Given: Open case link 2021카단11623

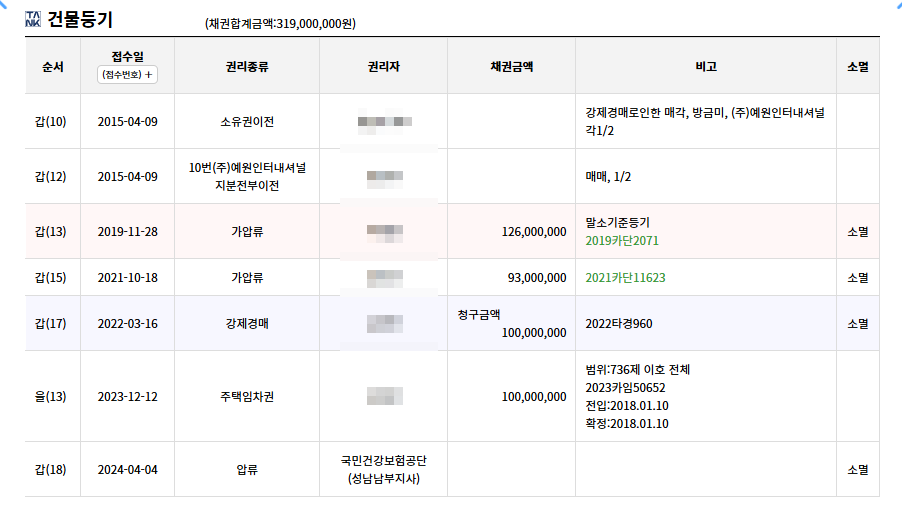Looking at the screenshot, I should (625, 277).
